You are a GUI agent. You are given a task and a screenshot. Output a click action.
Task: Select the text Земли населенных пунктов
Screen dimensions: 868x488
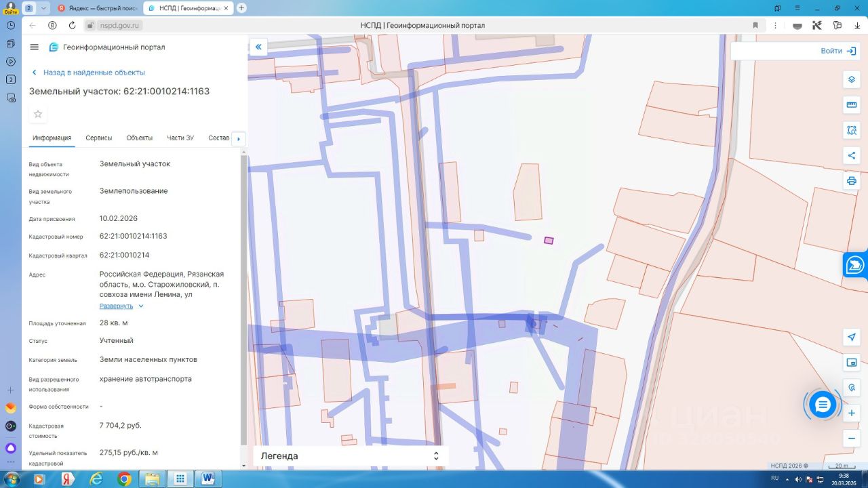tap(149, 359)
